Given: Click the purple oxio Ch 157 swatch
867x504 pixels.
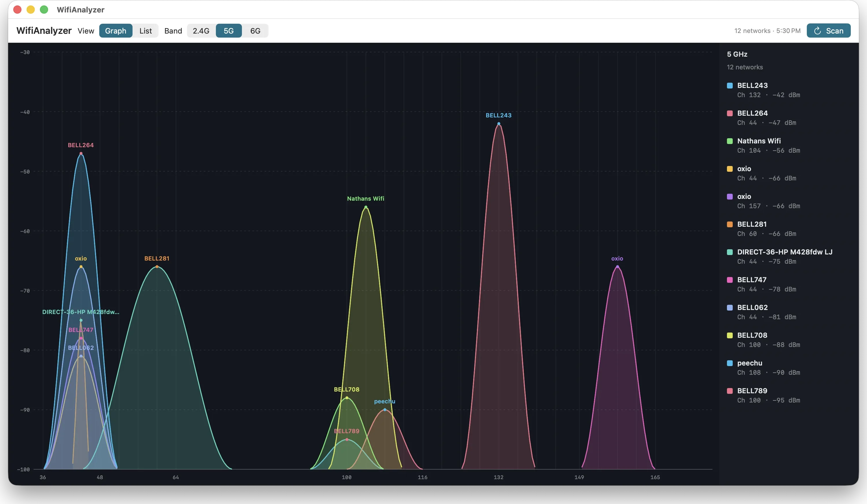Looking at the screenshot, I should tap(729, 197).
